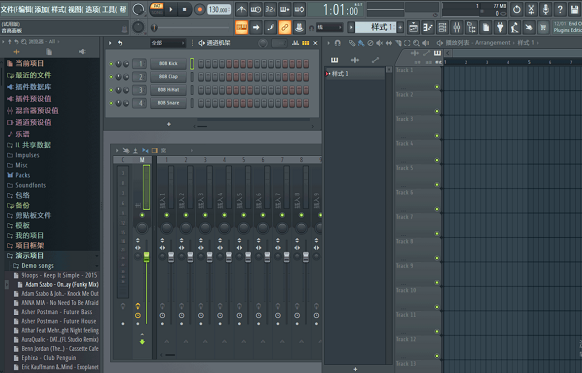The image size is (582, 373).
Task: Add new pattern with plus beside 样式 1
Action: tap(400, 27)
